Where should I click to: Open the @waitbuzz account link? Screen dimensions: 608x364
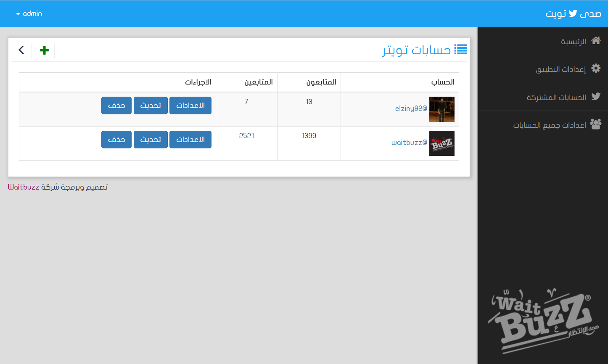409,142
